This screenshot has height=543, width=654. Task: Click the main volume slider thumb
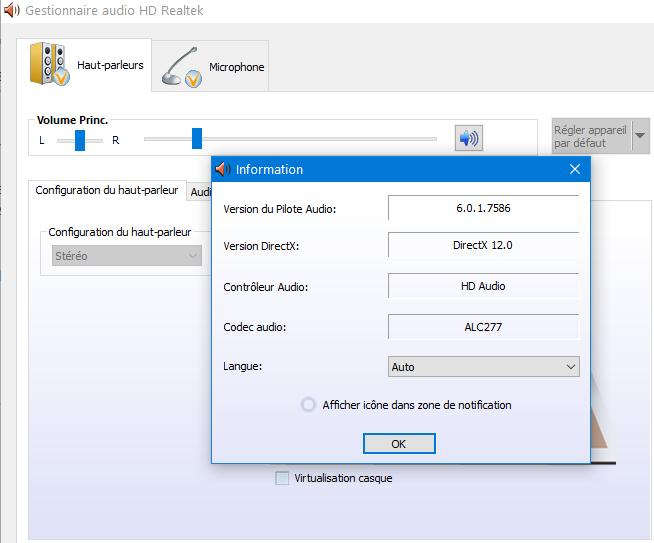tap(197, 138)
